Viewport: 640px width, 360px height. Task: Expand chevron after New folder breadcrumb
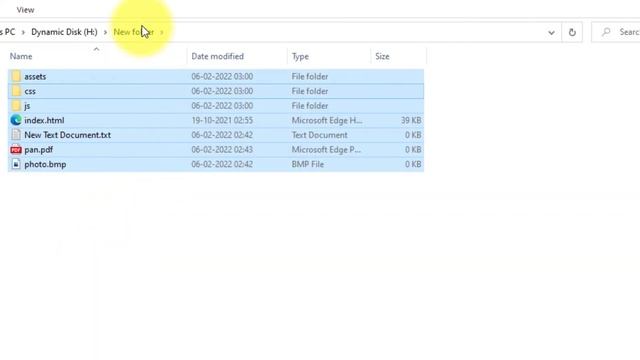pyautogui.click(x=162, y=32)
